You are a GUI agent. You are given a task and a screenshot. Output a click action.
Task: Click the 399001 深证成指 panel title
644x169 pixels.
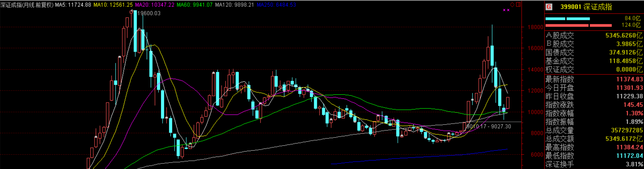[x=586, y=7]
